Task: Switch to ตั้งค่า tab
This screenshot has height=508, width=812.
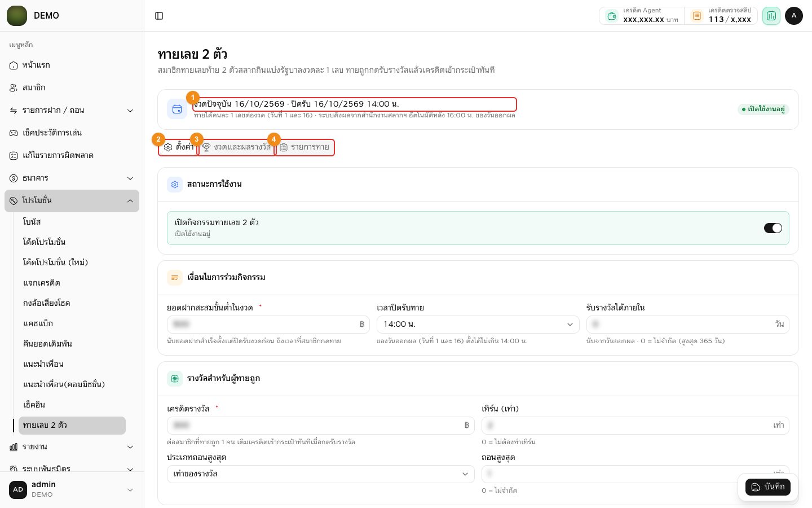Action: point(179,147)
